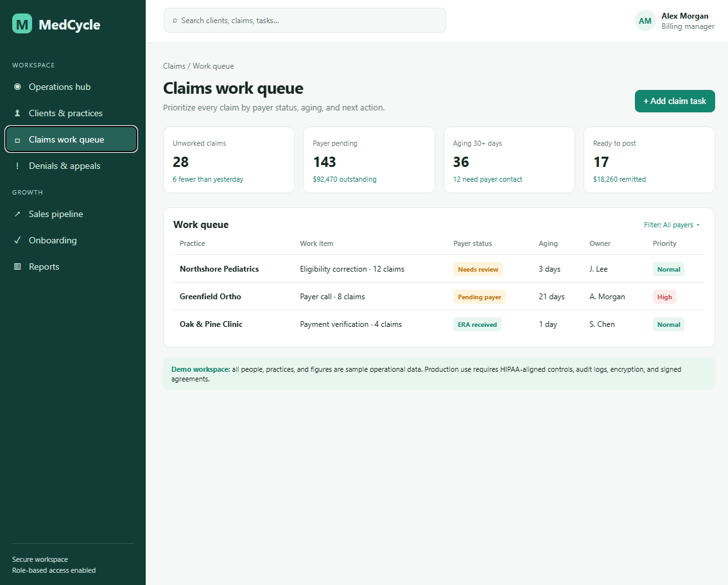Click the Denials & appeals exclamation icon
The width and height of the screenshot is (728, 585).
pos(17,166)
